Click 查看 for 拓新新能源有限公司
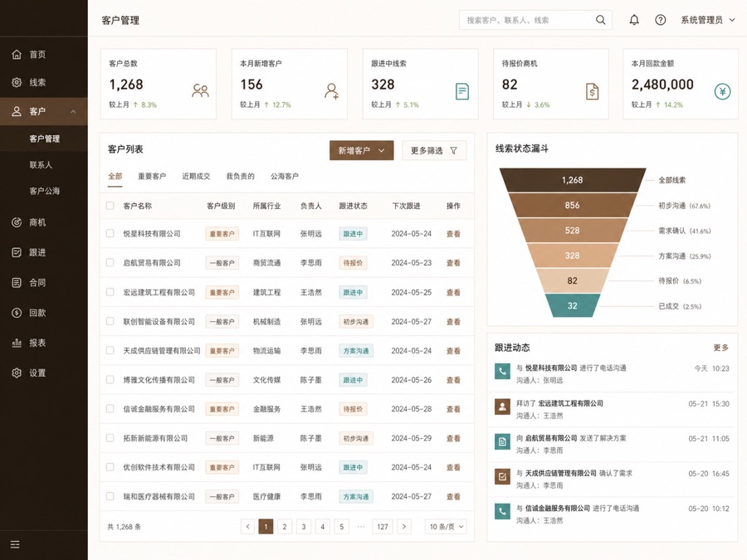747x560 pixels. point(453,438)
